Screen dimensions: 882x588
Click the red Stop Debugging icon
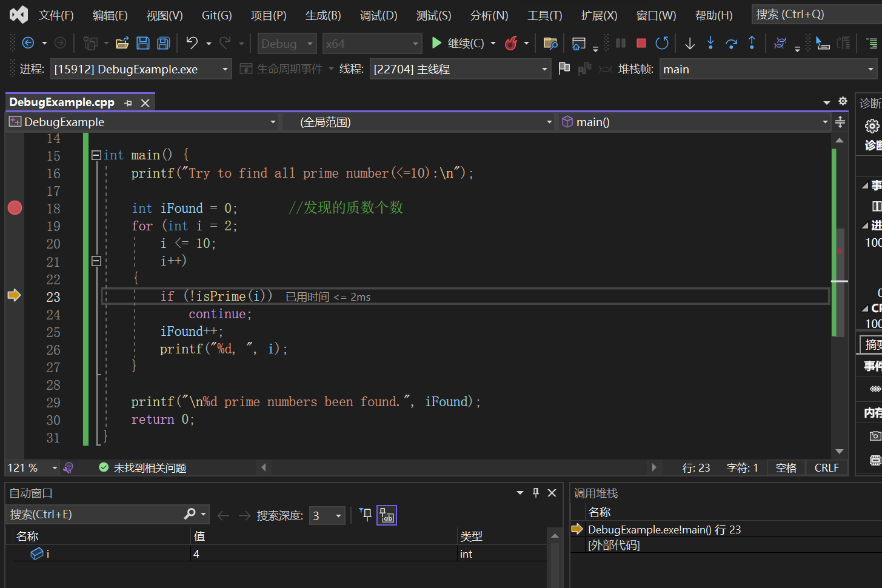point(641,43)
